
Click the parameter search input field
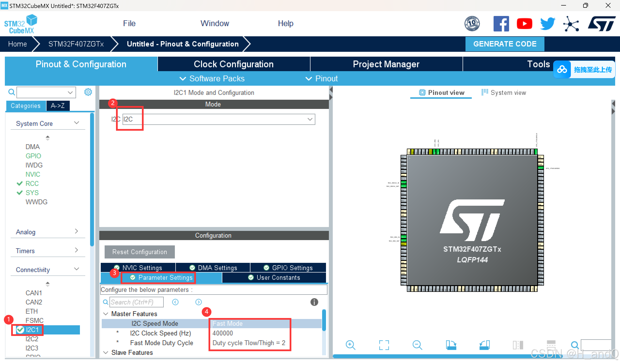[136, 302]
